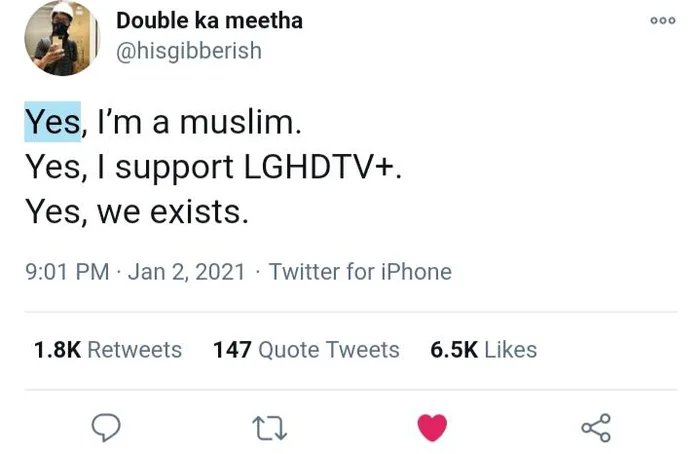Open the three-dot more options menu
700x454 pixels.
[x=663, y=21]
